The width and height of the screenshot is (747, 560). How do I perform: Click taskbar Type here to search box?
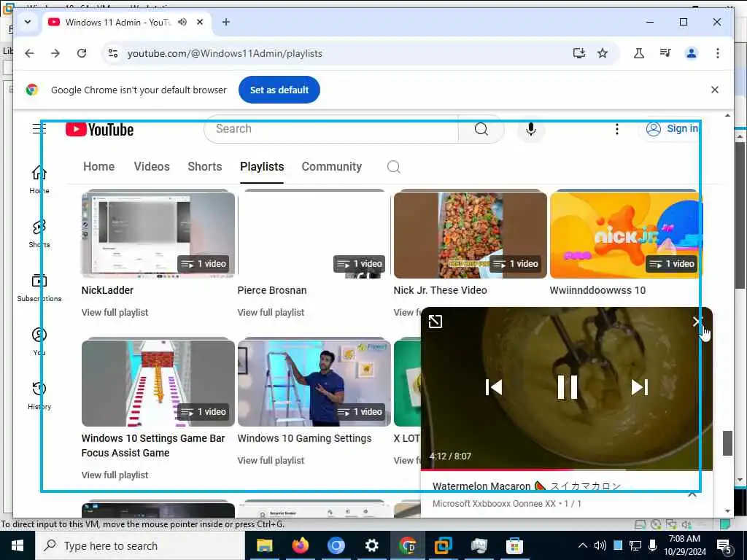139,545
